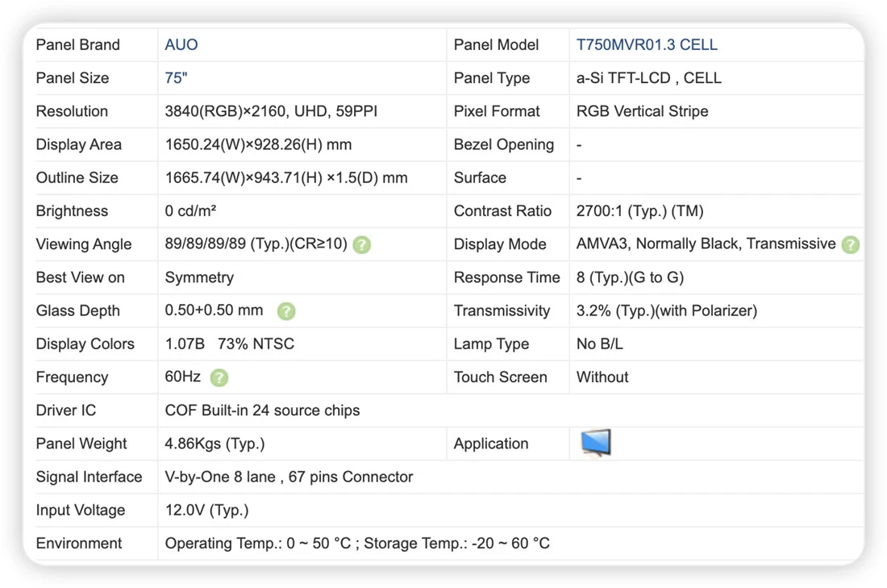
Task: Click the input voltage value 12.0V (Typ.)
Action: [206, 511]
